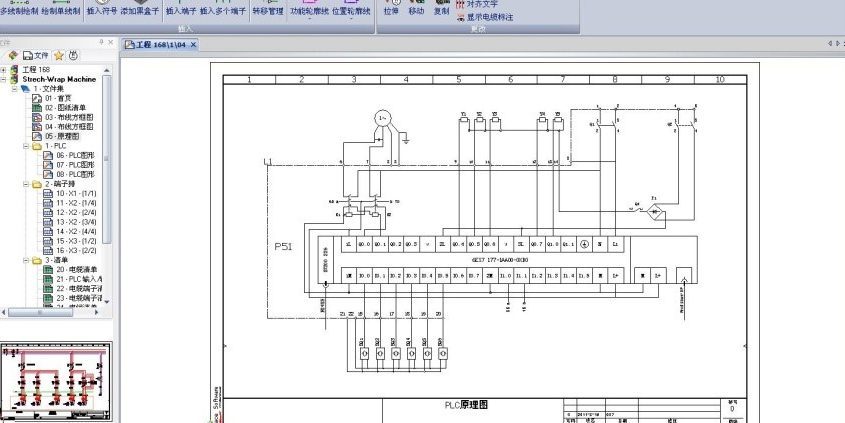Open terminal strip 15 - X3 - (1/2)
845x423 pixels.
click(76, 241)
